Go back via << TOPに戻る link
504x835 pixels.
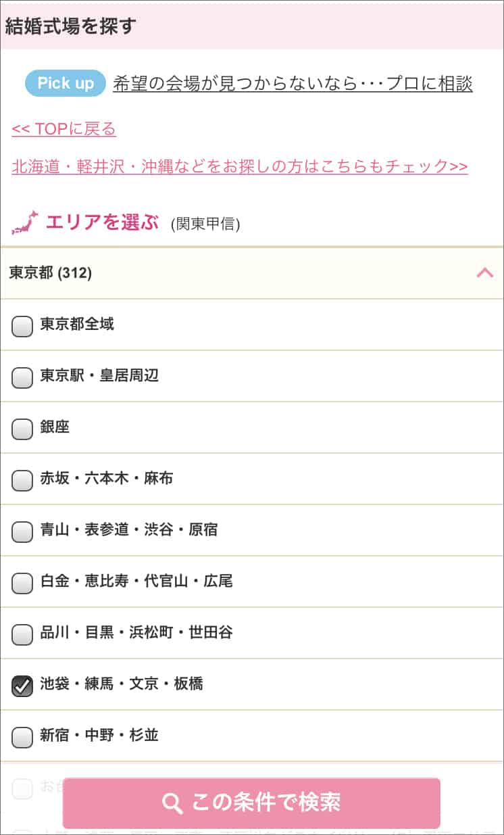pyautogui.click(x=64, y=129)
